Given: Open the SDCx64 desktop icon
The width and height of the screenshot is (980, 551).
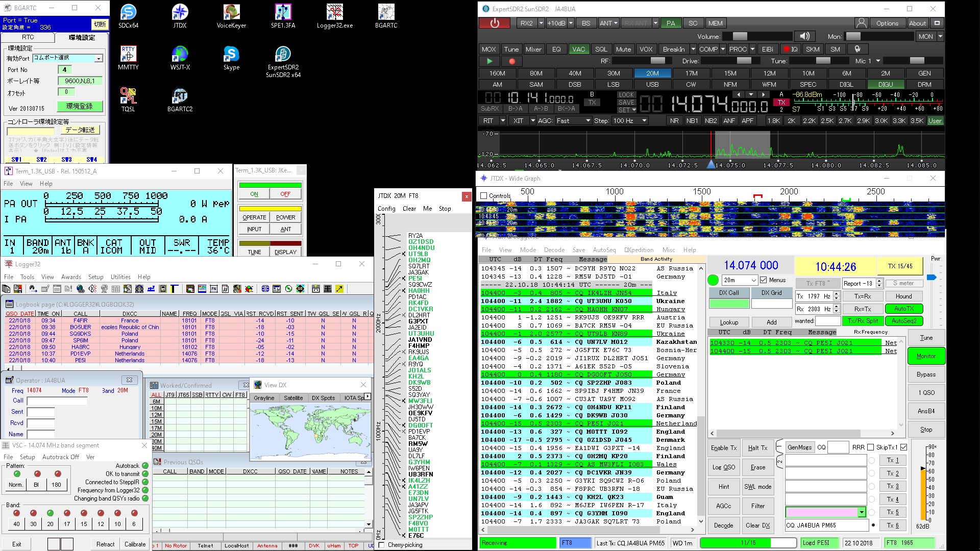Looking at the screenshot, I should tap(128, 16).
